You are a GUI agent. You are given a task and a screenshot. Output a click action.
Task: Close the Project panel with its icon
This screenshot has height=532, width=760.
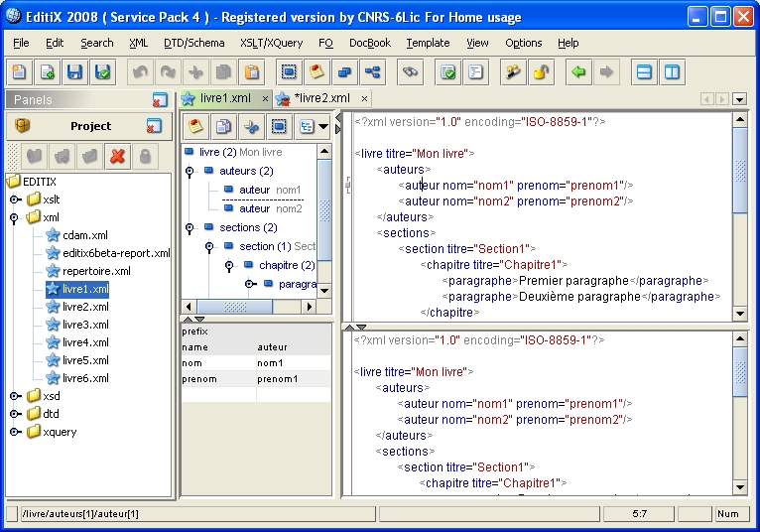click(154, 126)
